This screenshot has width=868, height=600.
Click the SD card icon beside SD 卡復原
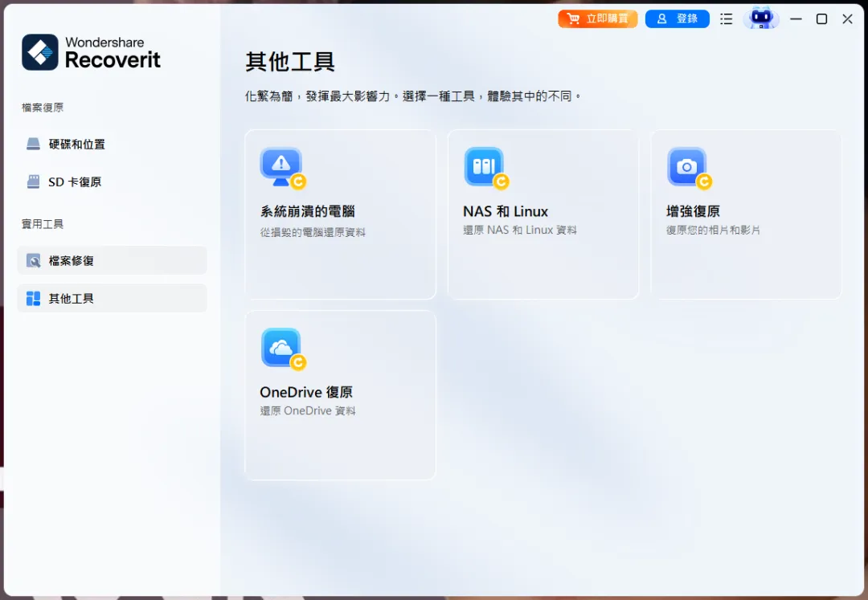(33, 182)
